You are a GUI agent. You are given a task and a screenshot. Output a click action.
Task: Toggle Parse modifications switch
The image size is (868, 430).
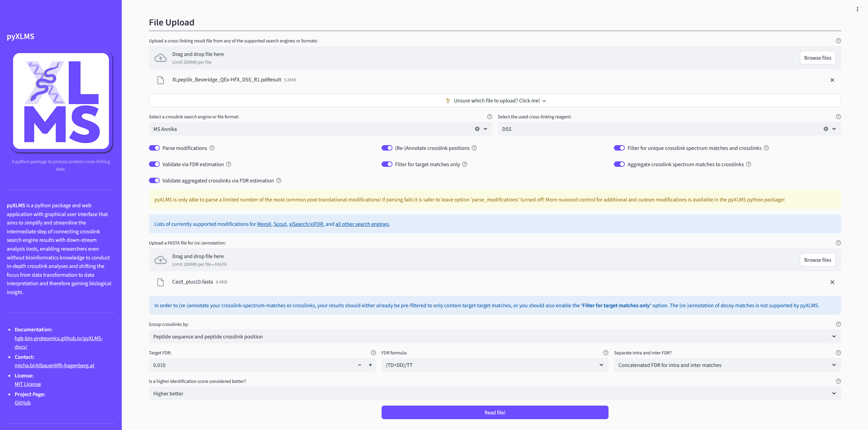coord(154,148)
